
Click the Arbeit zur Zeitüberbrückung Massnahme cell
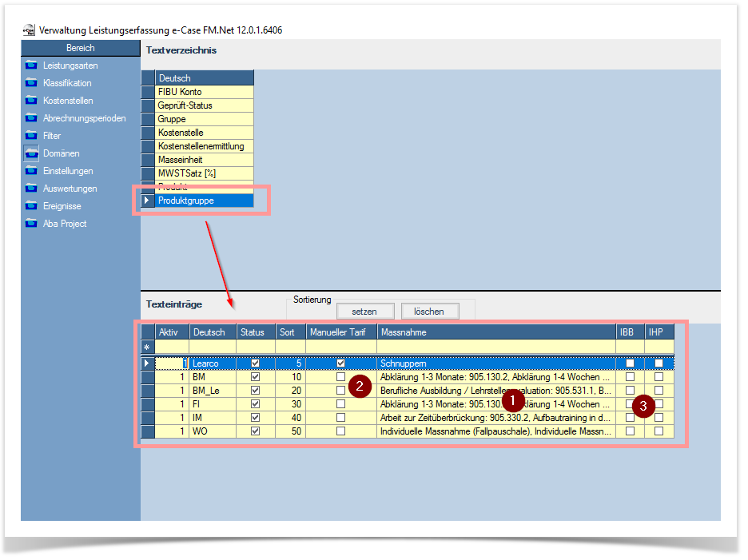coord(496,417)
